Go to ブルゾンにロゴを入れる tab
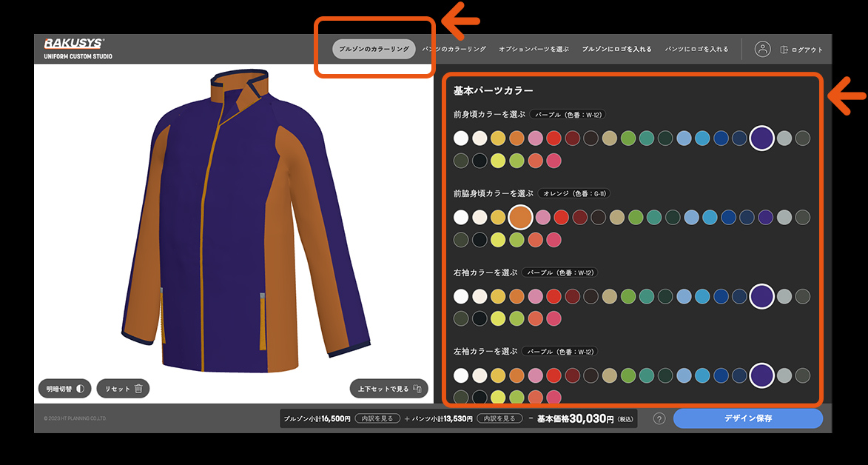The image size is (868, 465). [616, 49]
